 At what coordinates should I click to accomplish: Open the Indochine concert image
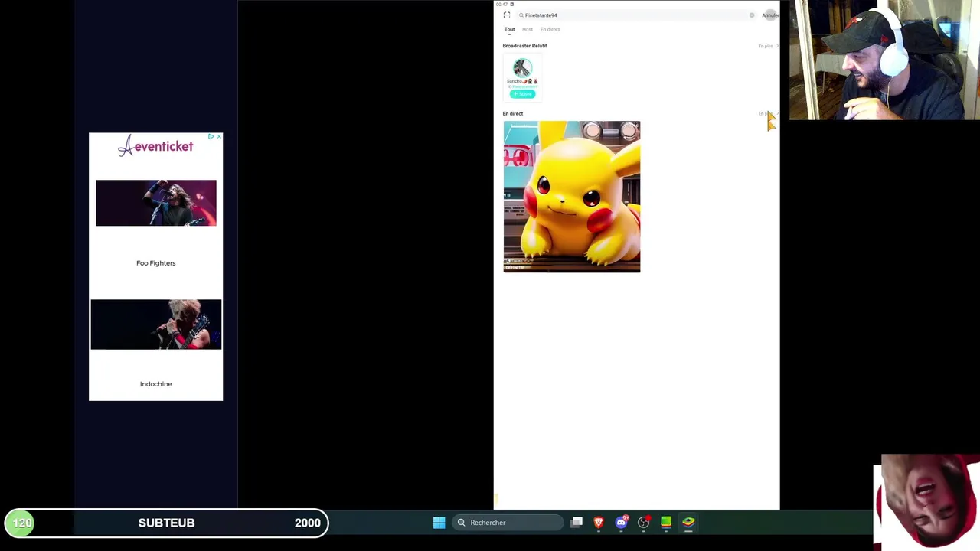156,324
